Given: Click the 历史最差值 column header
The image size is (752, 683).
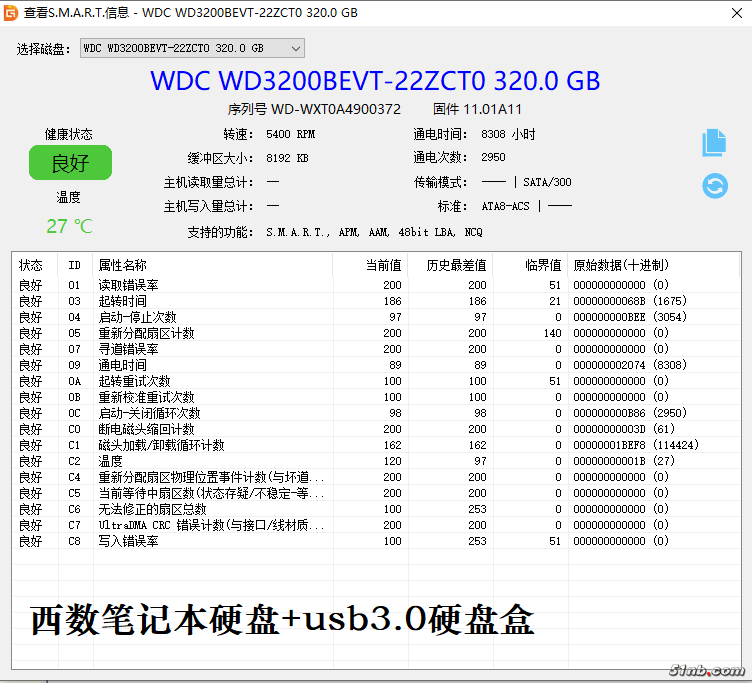Looking at the screenshot, I should 450,265.
